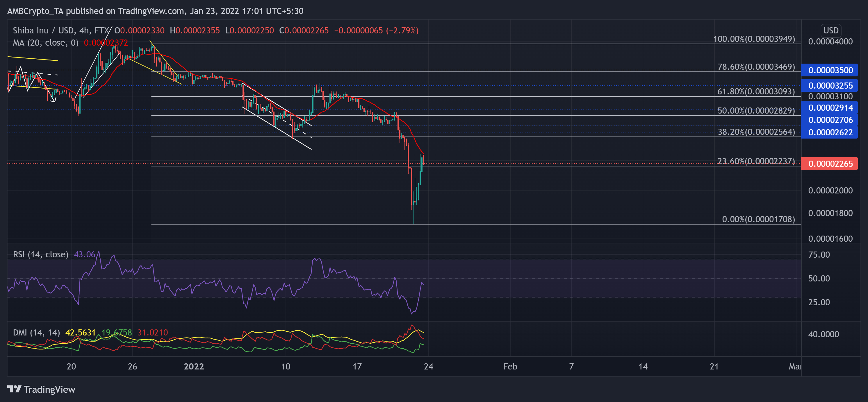This screenshot has width=868, height=402.
Task: Select the Feb label on the time axis
Action: click(510, 367)
